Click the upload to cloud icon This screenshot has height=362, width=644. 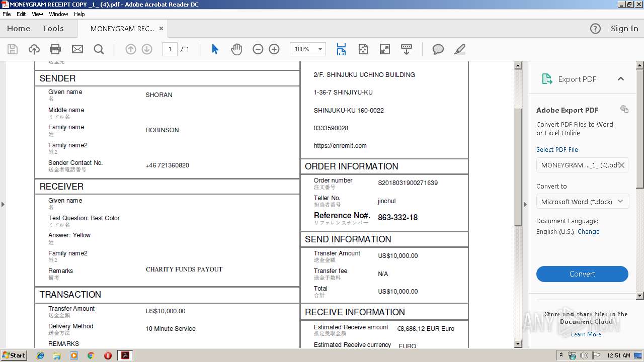pyautogui.click(x=34, y=49)
